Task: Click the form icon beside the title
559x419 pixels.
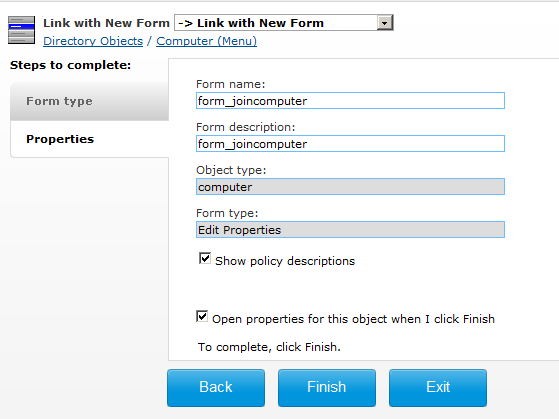Action: click(21, 30)
